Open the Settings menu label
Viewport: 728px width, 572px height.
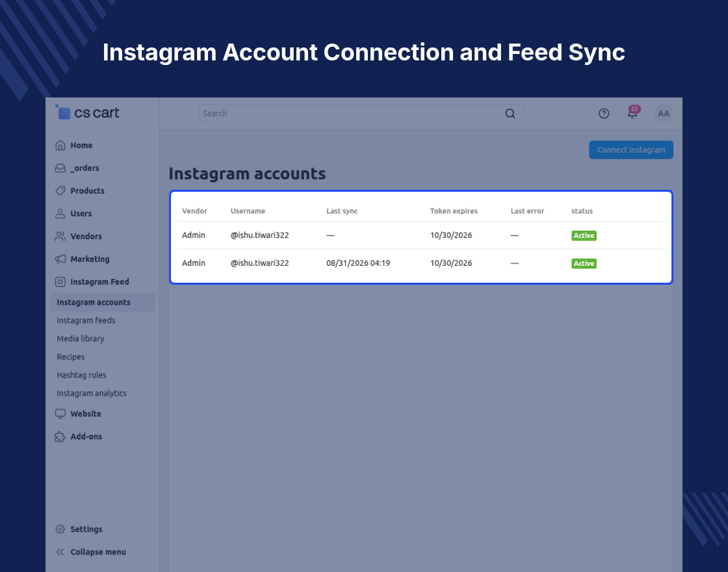coord(86,529)
